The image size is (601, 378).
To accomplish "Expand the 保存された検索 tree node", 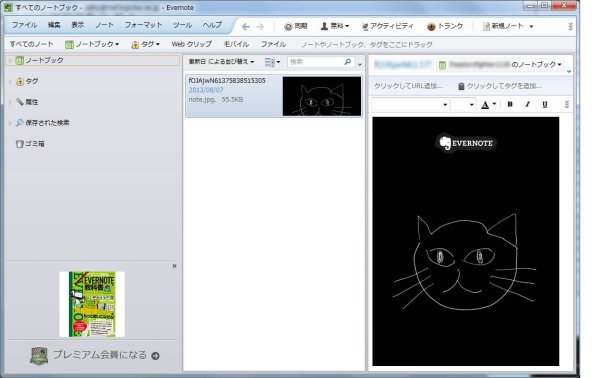I will (x=10, y=123).
